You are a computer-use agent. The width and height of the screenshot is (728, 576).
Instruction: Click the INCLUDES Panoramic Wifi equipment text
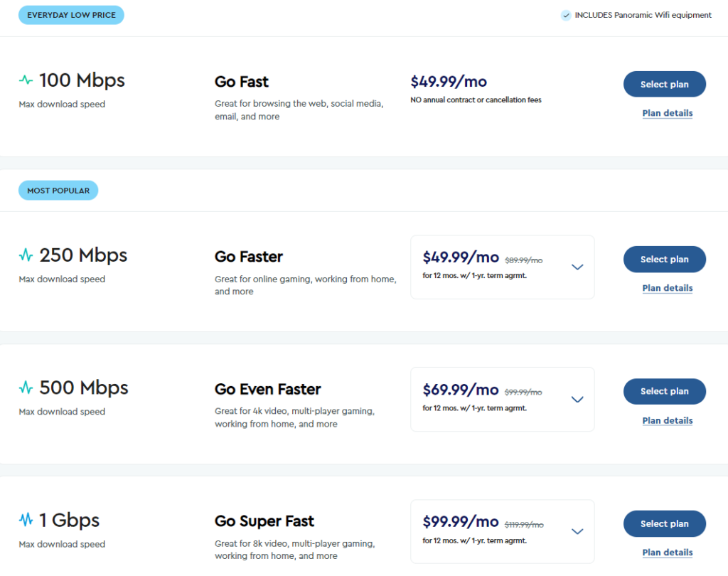tap(643, 15)
